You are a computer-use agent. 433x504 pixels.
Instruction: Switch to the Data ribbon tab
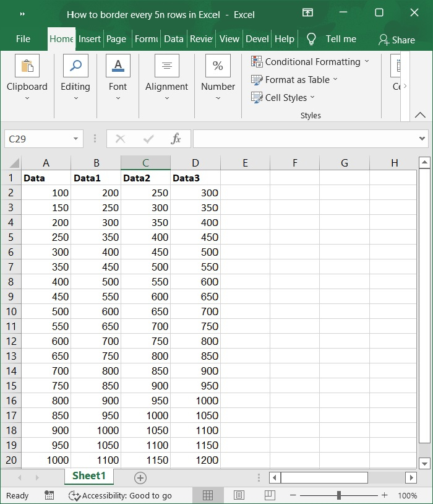(x=173, y=38)
